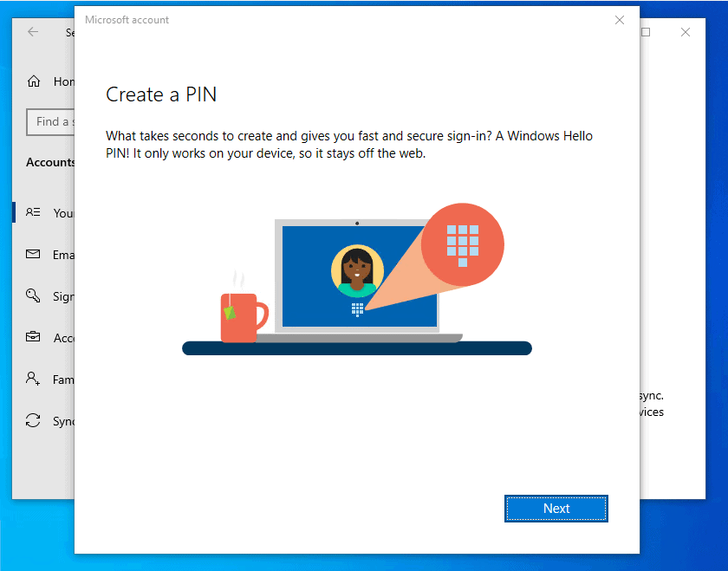Viewport: 728px width, 571px height.
Task: Click the back arrow in Settings
Action: point(31,32)
